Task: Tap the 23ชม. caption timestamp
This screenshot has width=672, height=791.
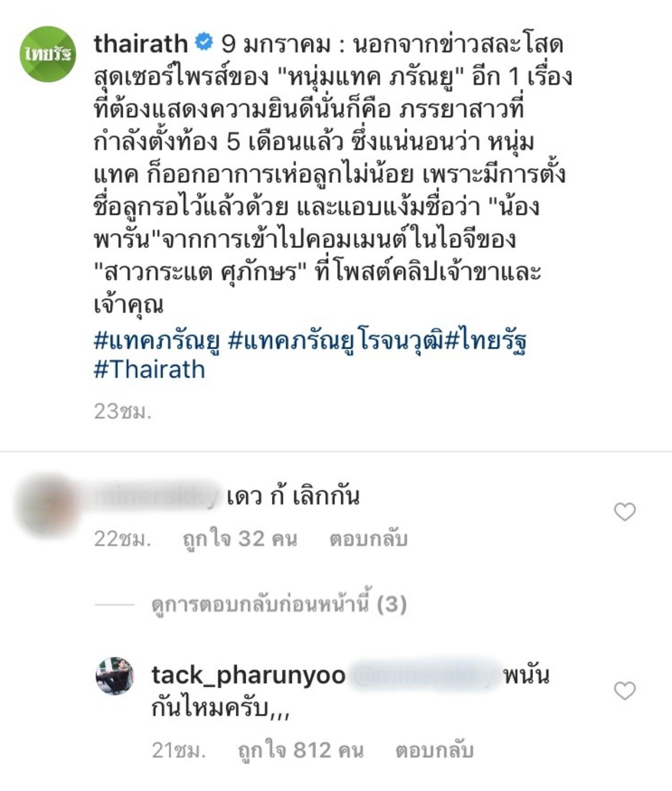Action: click(123, 412)
